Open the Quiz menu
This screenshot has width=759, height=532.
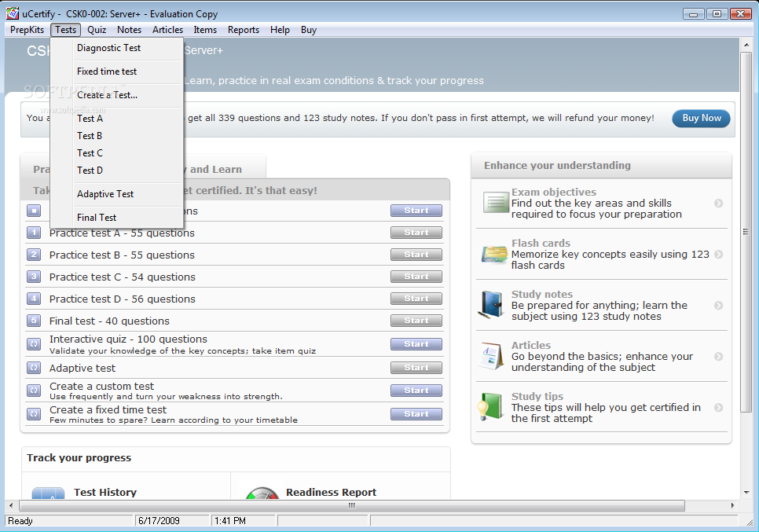click(97, 30)
